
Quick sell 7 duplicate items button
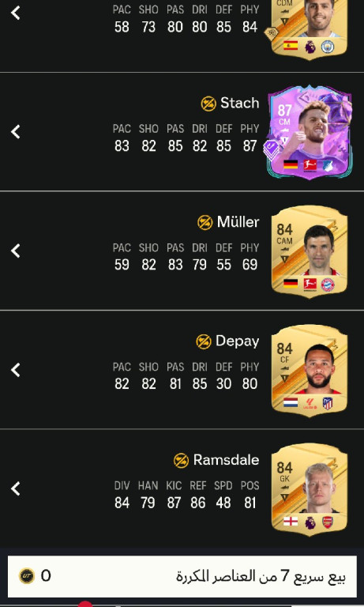[x=182, y=576]
